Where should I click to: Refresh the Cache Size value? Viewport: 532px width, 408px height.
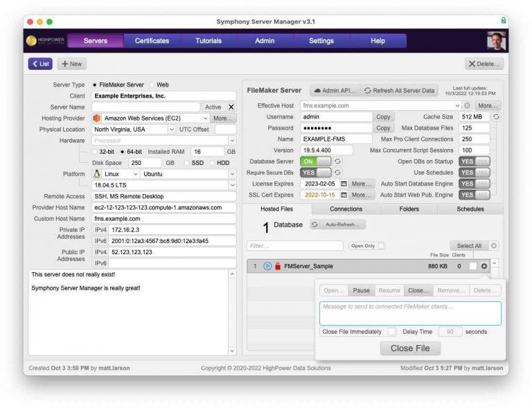pos(496,117)
